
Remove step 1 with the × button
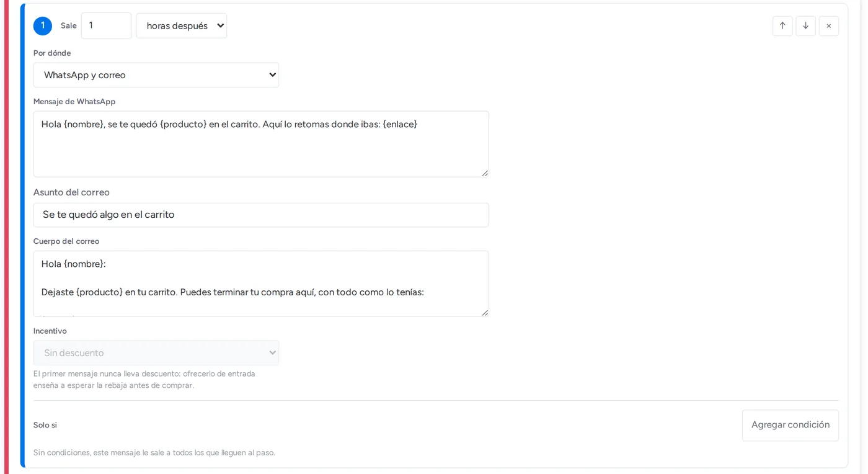point(829,26)
